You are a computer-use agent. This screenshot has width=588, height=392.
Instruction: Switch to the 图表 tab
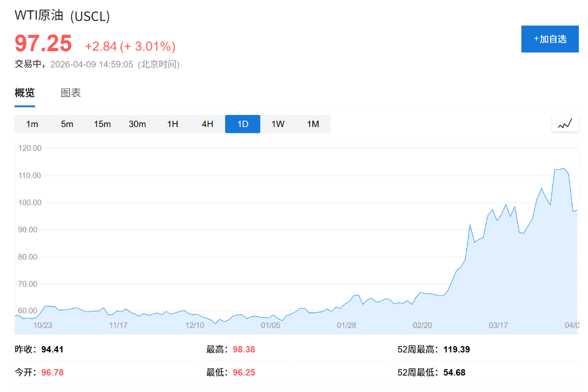point(70,93)
